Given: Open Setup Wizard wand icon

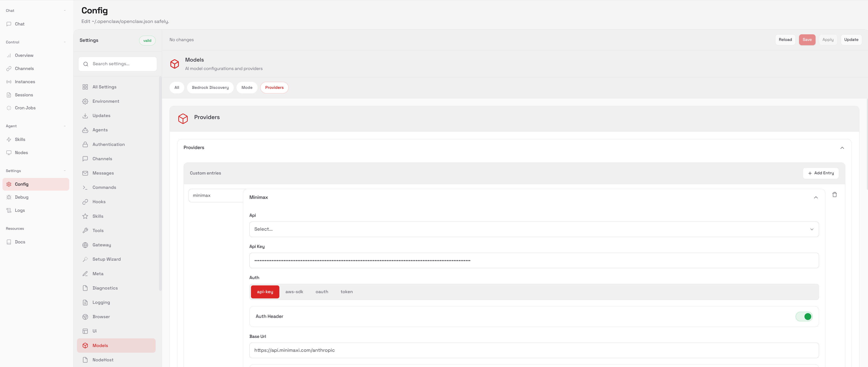Looking at the screenshot, I should click(x=85, y=259).
